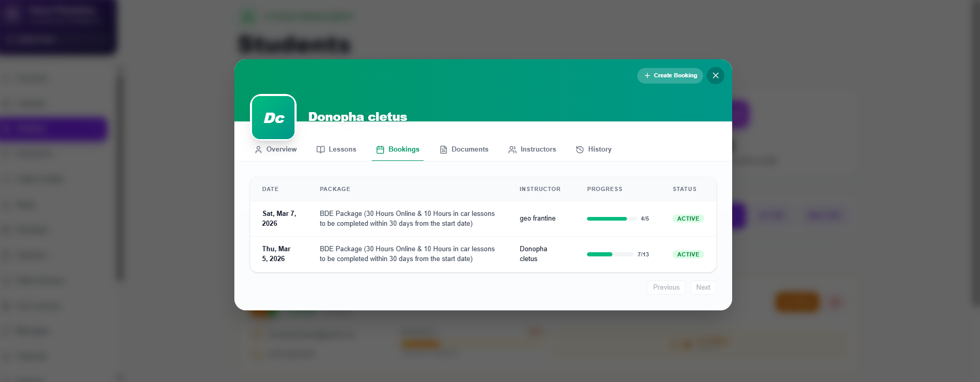980x382 pixels.
Task: Switch to the Instructors tab
Action: click(532, 149)
